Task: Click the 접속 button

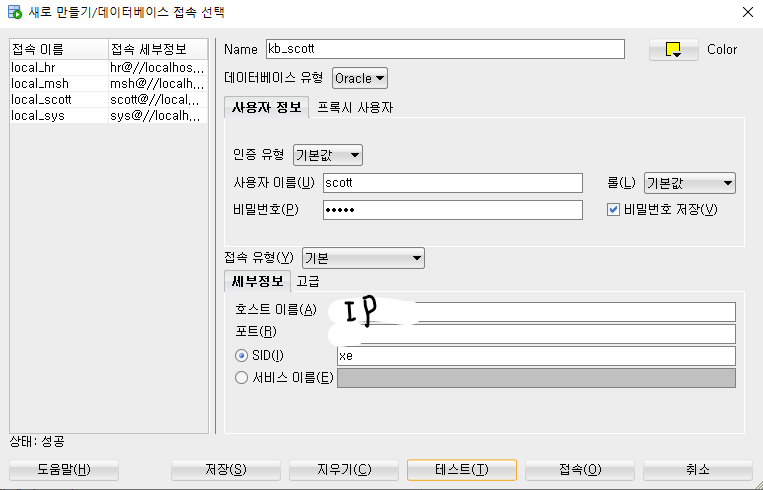Action: pyautogui.click(x=580, y=470)
